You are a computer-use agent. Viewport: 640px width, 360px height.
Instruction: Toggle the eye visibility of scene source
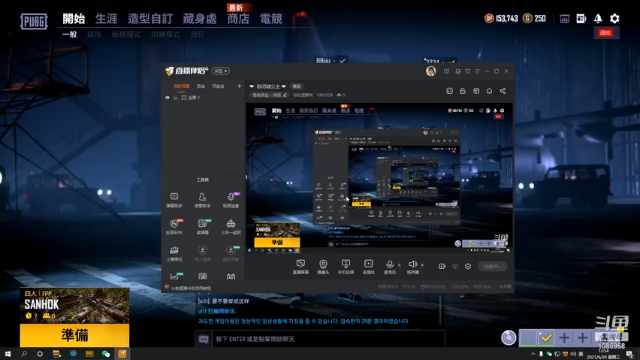point(167,98)
